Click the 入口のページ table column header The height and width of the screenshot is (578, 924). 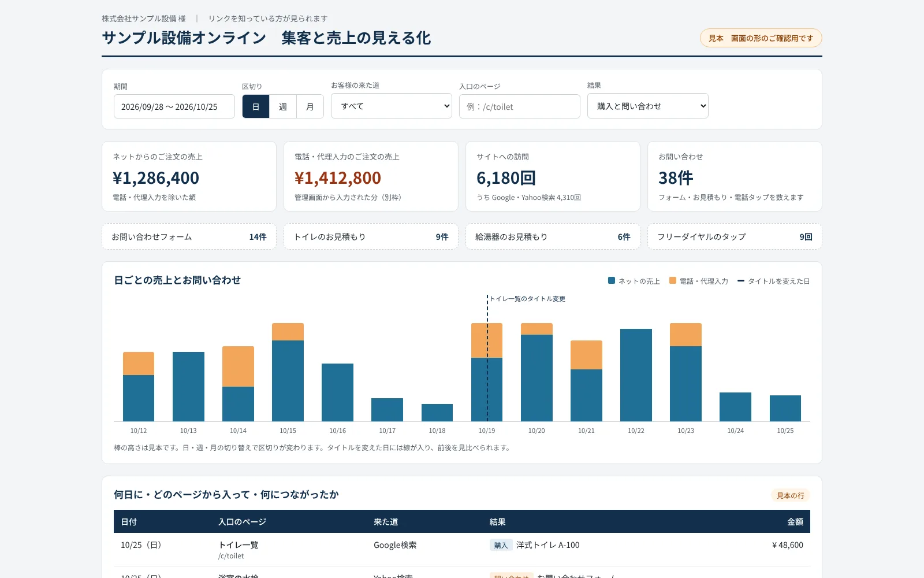tap(242, 521)
